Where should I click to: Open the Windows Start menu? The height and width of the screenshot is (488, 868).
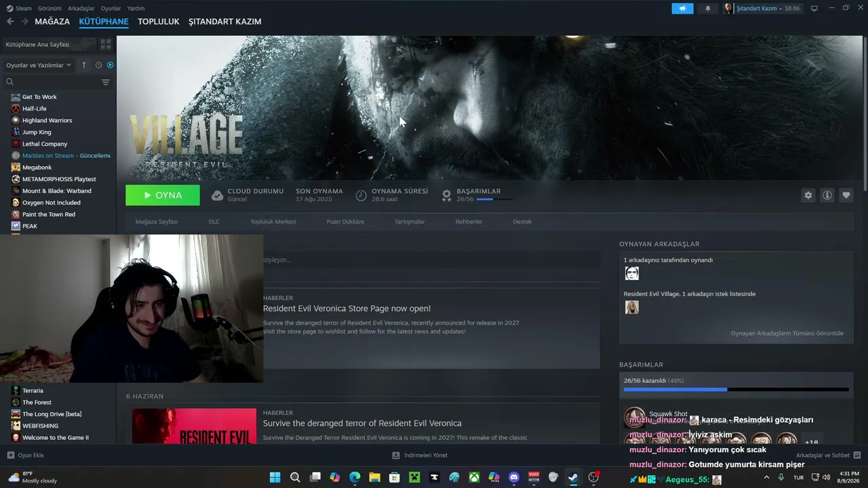(x=275, y=477)
